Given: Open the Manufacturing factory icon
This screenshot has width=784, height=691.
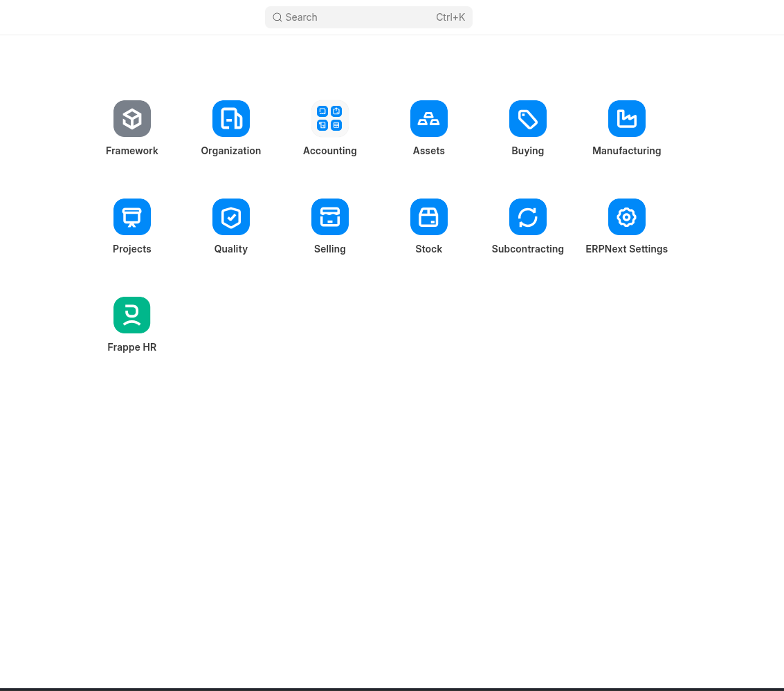Looking at the screenshot, I should click(627, 118).
